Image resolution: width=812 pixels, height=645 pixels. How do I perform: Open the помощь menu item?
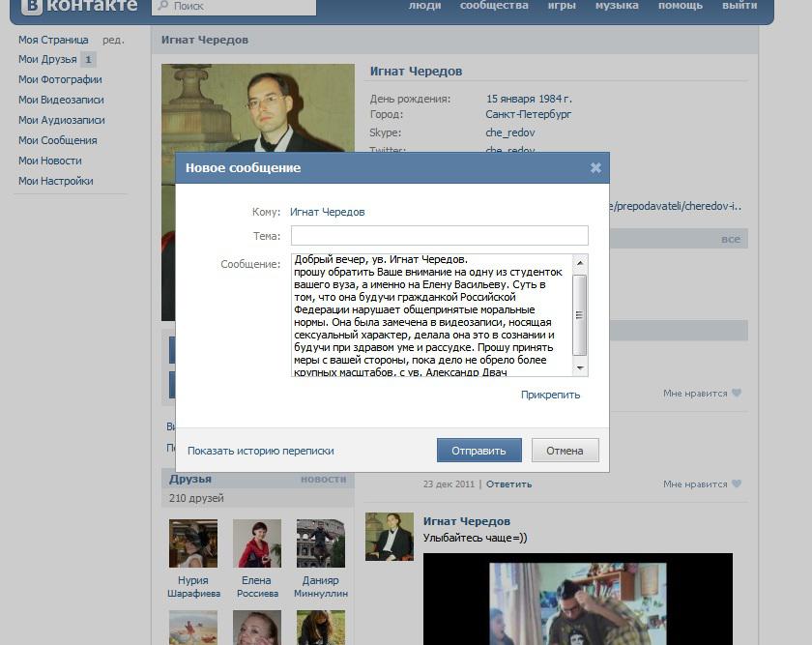[680, 5]
